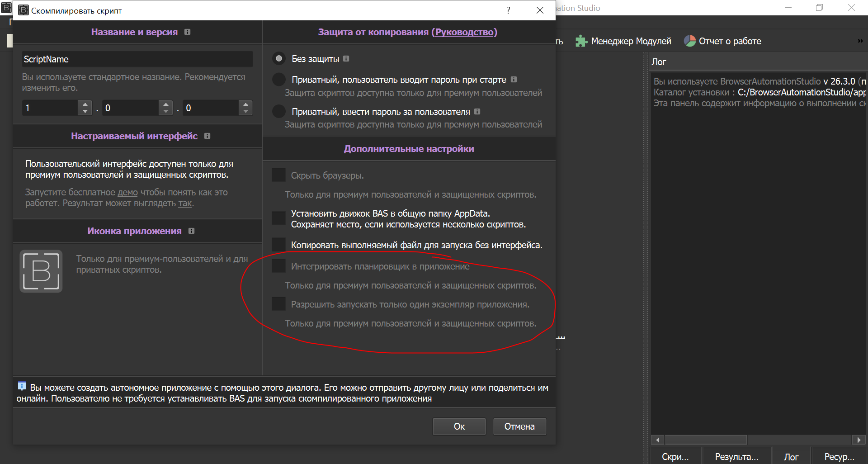Open Менеджер Модулей via puzzle icon
Viewport: 868px width, 464px height.
(x=581, y=41)
